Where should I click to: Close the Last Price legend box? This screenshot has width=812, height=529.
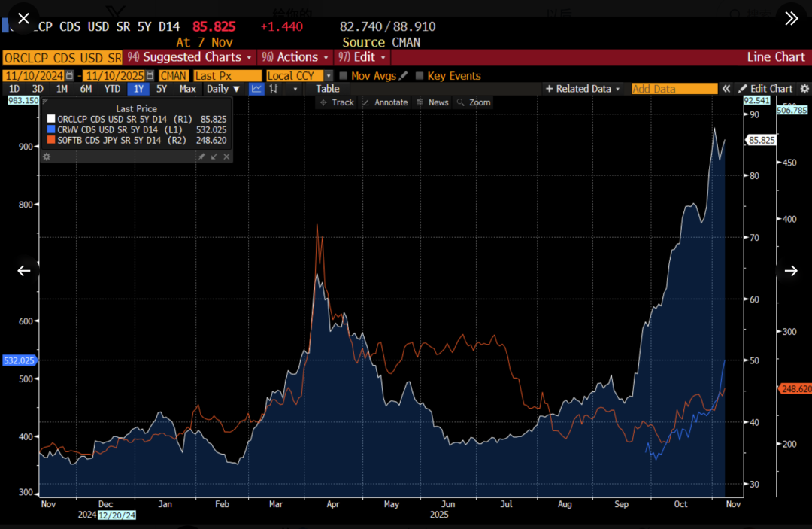tap(226, 157)
